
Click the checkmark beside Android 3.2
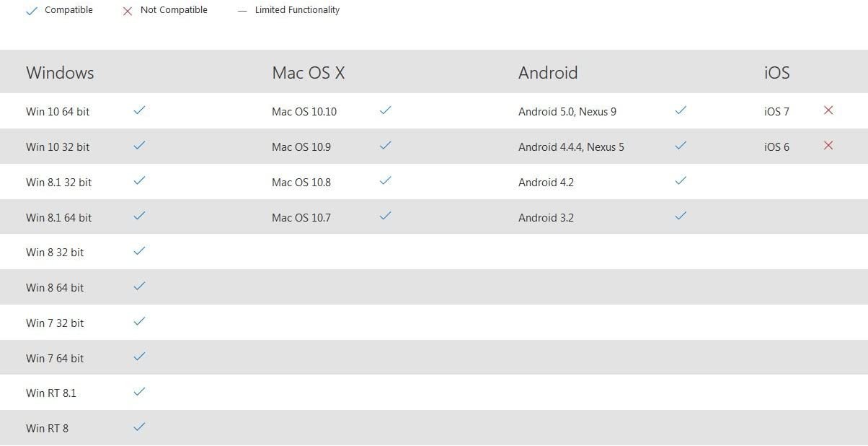tap(681, 216)
